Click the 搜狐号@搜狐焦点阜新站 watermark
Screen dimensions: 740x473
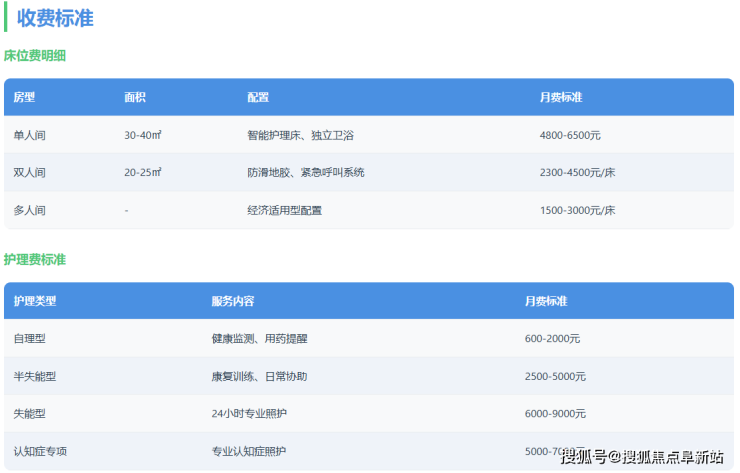641,457
